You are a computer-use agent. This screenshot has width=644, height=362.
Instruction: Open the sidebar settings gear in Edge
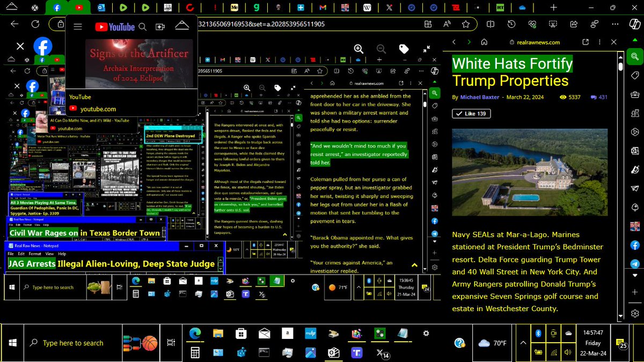coord(635,313)
